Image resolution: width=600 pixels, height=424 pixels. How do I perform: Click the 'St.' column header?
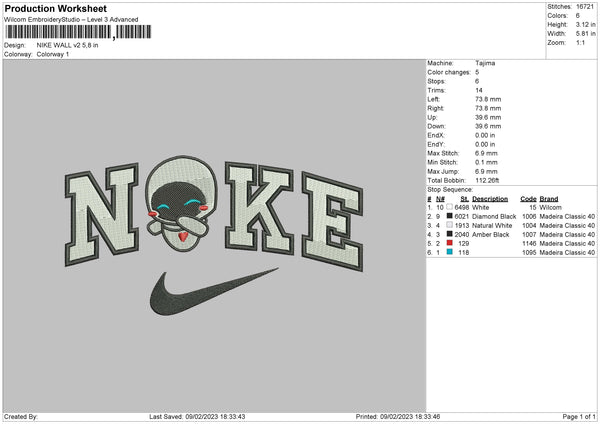pos(465,199)
